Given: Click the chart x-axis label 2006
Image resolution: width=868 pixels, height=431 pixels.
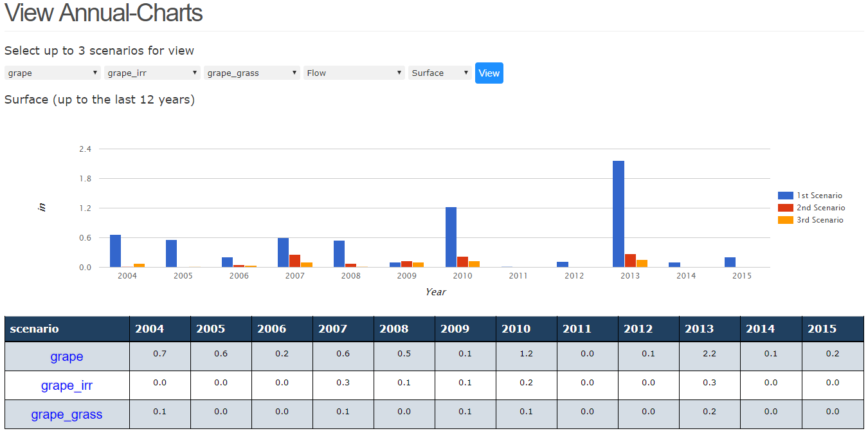Looking at the screenshot, I should [239, 276].
